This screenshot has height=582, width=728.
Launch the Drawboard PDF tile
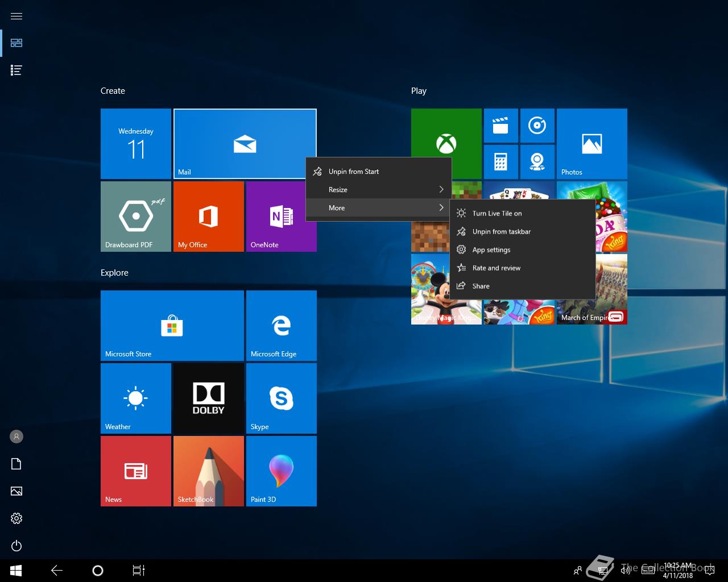(x=136, y=217)
